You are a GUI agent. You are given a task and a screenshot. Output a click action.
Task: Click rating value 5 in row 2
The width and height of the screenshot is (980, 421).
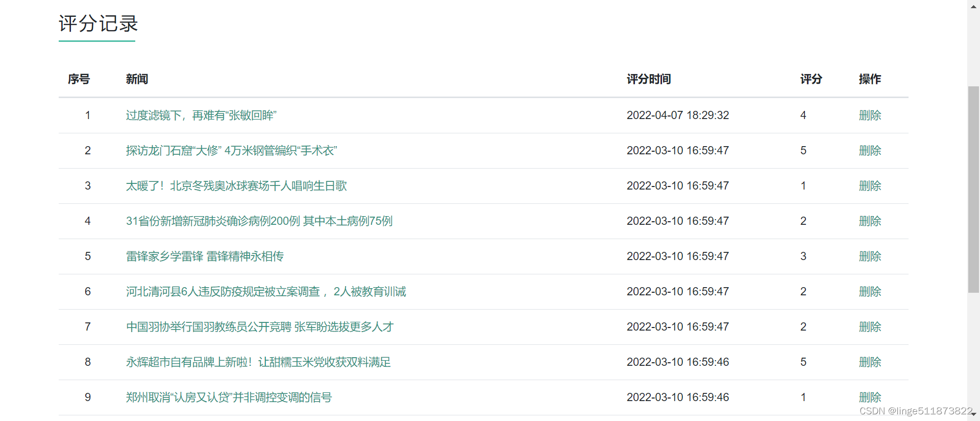click(803, 151)
